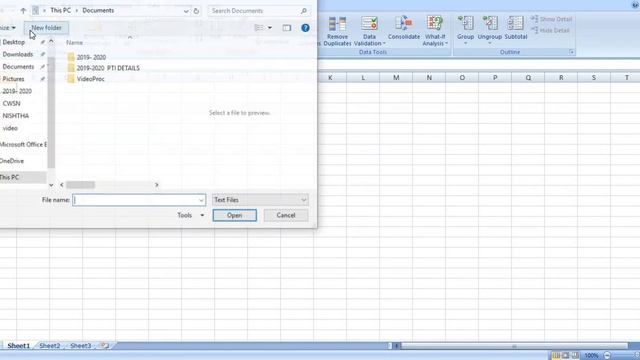Click the file list scroll right arrow
The width and height of the screenshot is (640, 360).
(156, 185)
